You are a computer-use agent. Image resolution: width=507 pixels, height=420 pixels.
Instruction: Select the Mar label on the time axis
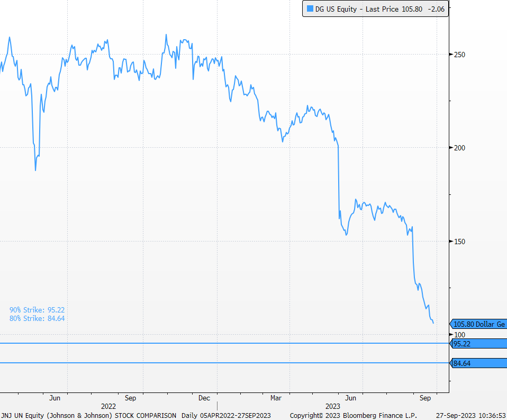click(x=276, y=398)
